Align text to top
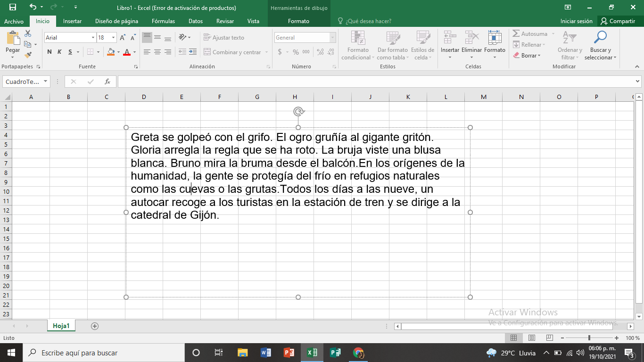Screen dimensions: 644x362 [147, 37]
